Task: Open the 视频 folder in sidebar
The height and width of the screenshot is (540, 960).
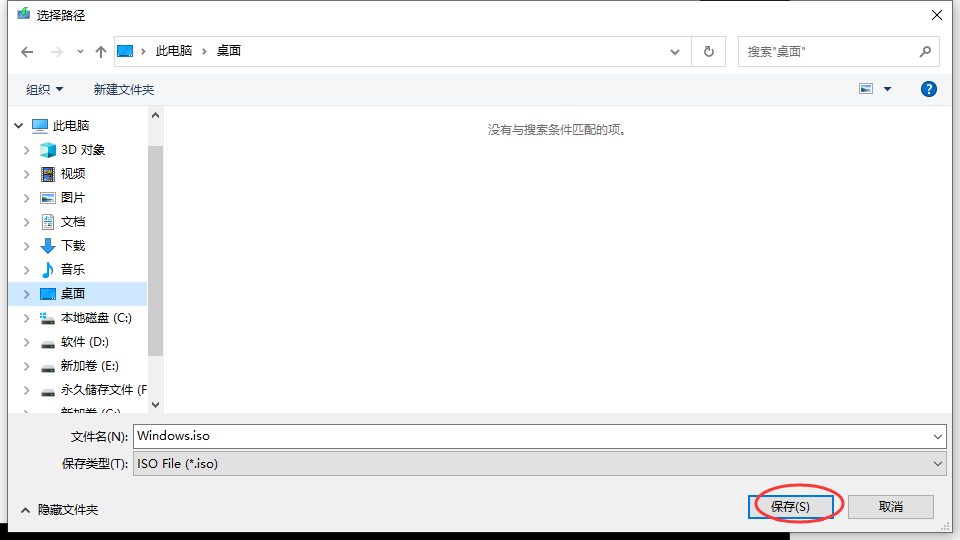Action: tap(72, 174)
